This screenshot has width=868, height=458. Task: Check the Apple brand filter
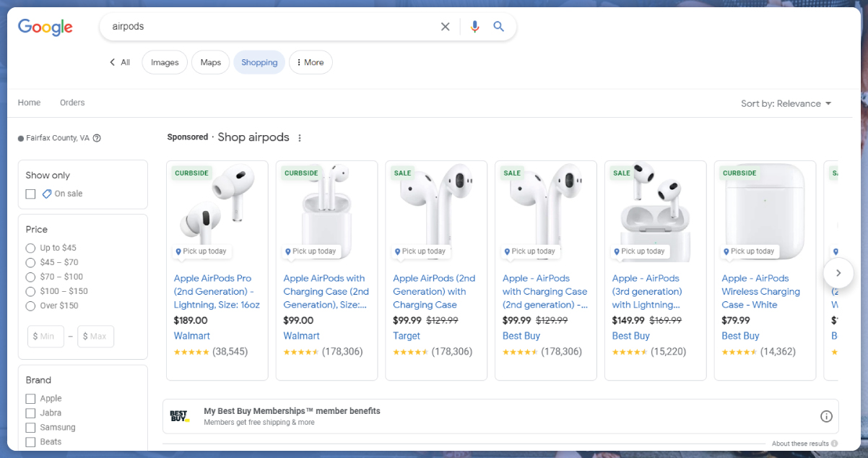30,399
